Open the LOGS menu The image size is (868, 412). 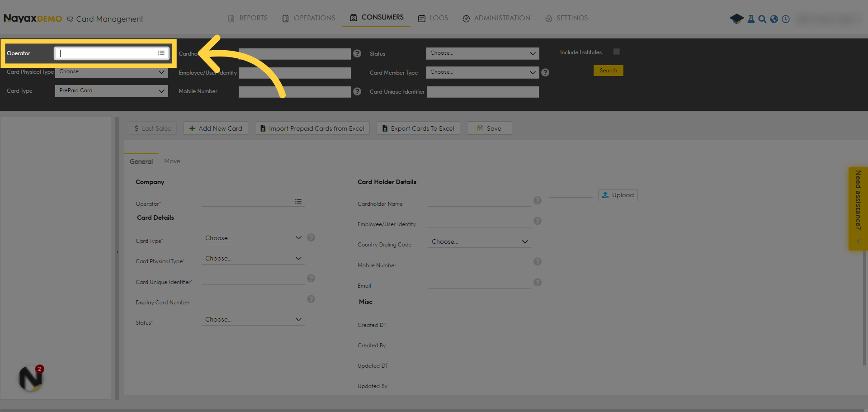pos(433,18)
